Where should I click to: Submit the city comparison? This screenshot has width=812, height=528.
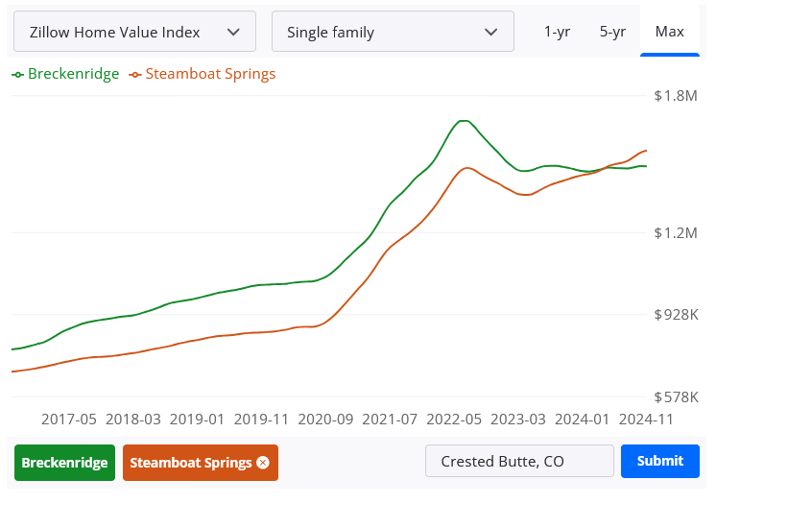coord(660,461)
